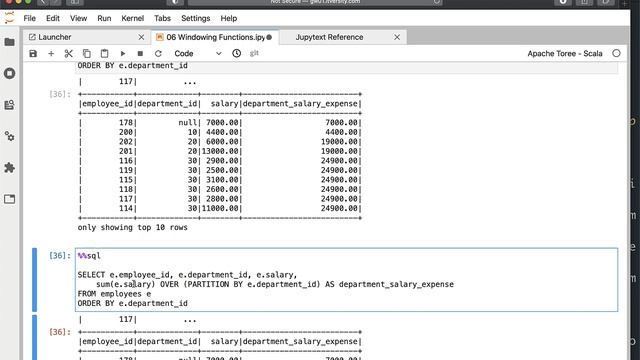Click the 'only showing top 10 rows' text
Viewport: 640px width, 360px height.
(x=133, y=227)
